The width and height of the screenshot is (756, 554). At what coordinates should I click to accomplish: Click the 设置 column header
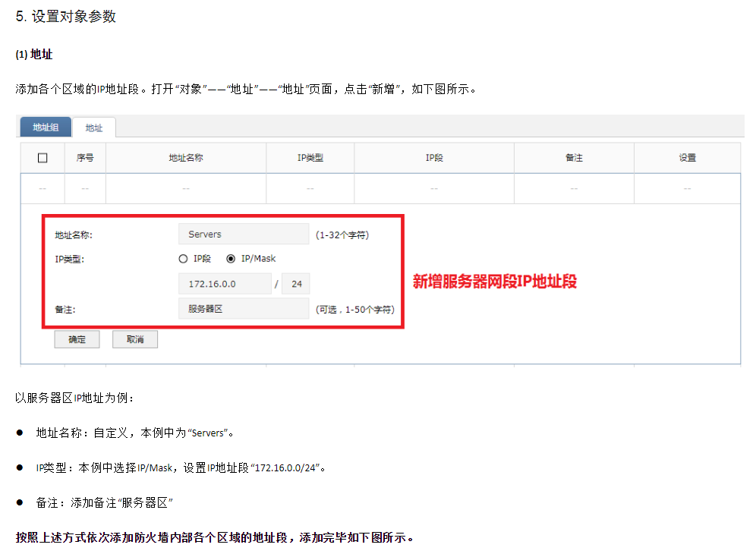coord(687,158)
